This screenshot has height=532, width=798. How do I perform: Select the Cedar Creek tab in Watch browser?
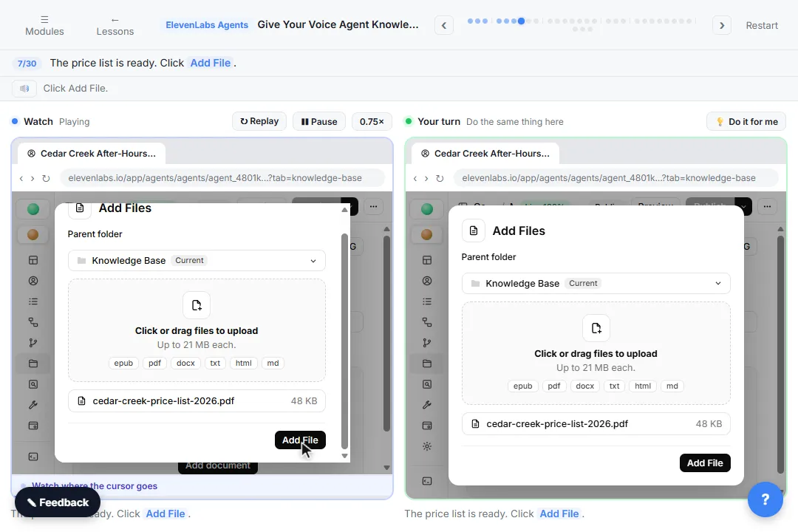pyautogui.click(x=92, y=153)
